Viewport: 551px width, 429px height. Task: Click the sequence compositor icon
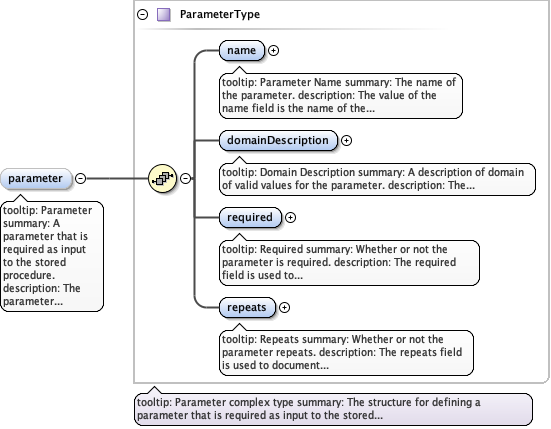coord(162,178)
